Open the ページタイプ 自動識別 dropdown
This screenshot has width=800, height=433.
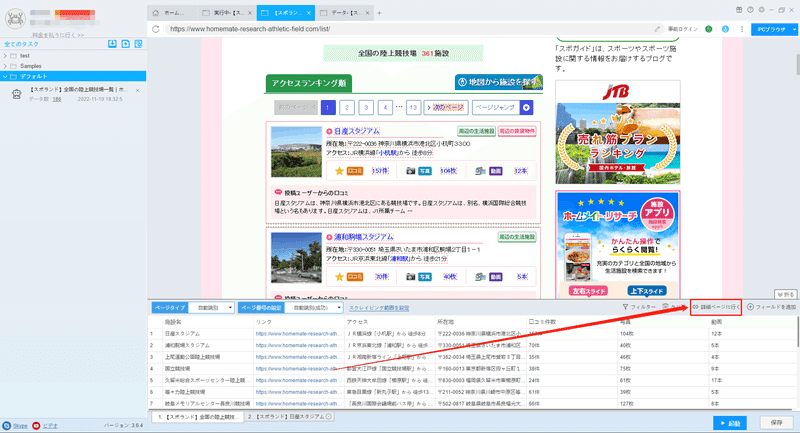(212, 308)
